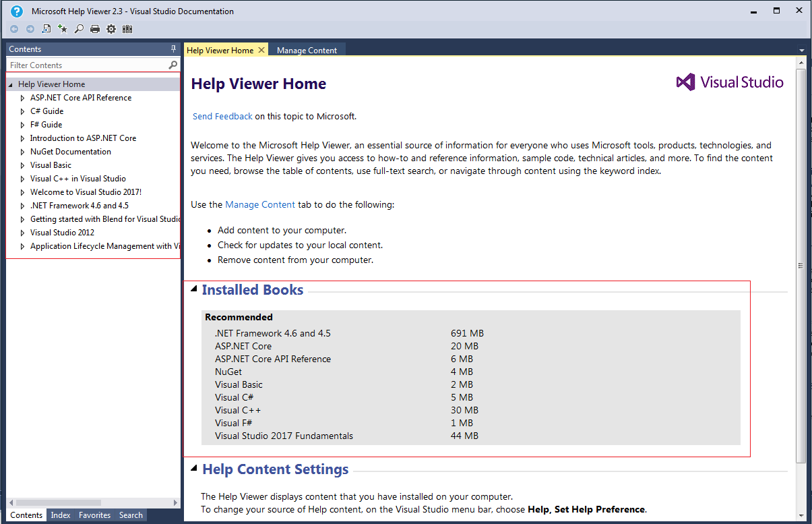Viewport: 812px width, 524px height.
Task: Select Help Viewer Home in Contents tree
Action: (51, 84)
